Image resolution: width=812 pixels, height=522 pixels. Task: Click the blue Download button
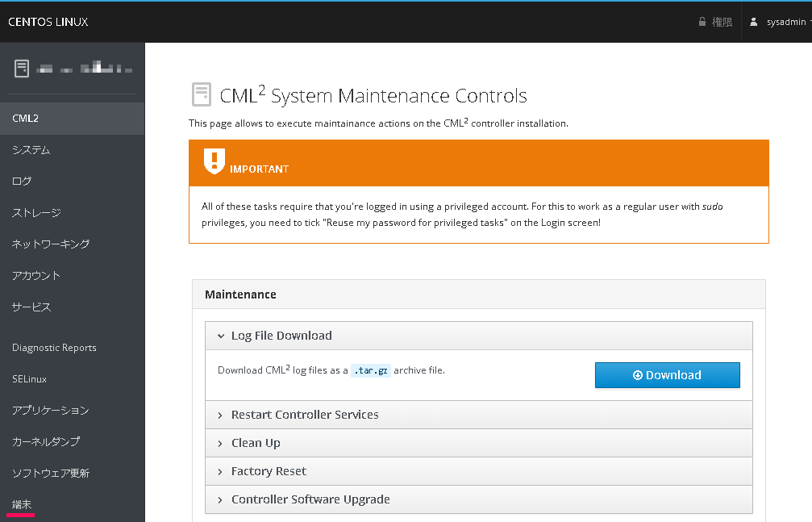coord(667,375)
